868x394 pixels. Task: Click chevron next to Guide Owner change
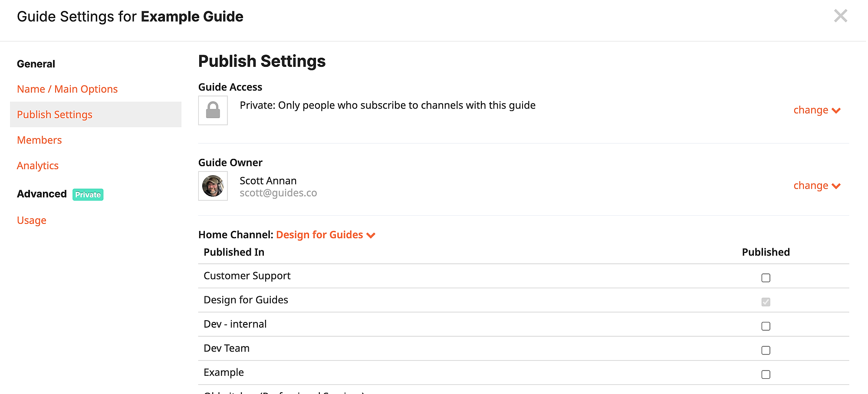click(836, 186)
